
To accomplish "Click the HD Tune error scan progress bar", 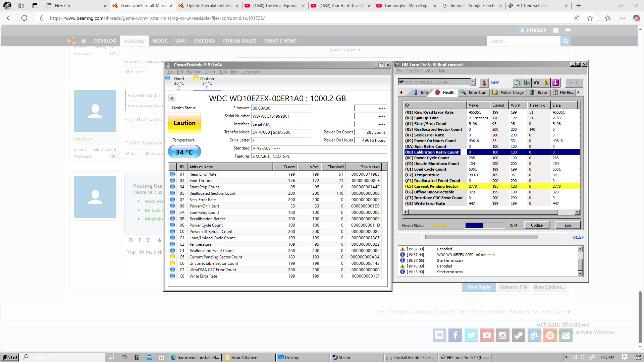I will pyautogui.click(x=481, y=237).
